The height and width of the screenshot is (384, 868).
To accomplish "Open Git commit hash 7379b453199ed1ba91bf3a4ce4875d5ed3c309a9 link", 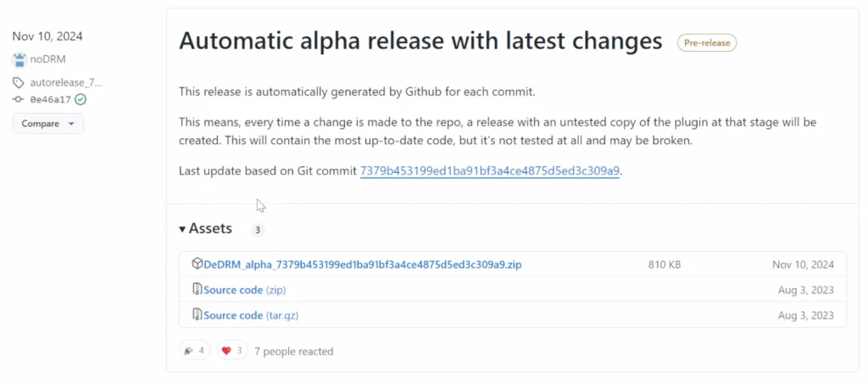I will click(489, 171).
